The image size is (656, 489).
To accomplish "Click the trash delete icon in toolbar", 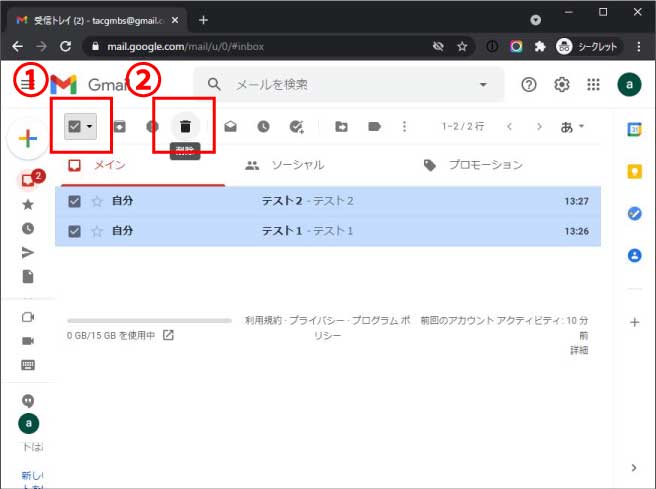I will [x=185, y=127].
